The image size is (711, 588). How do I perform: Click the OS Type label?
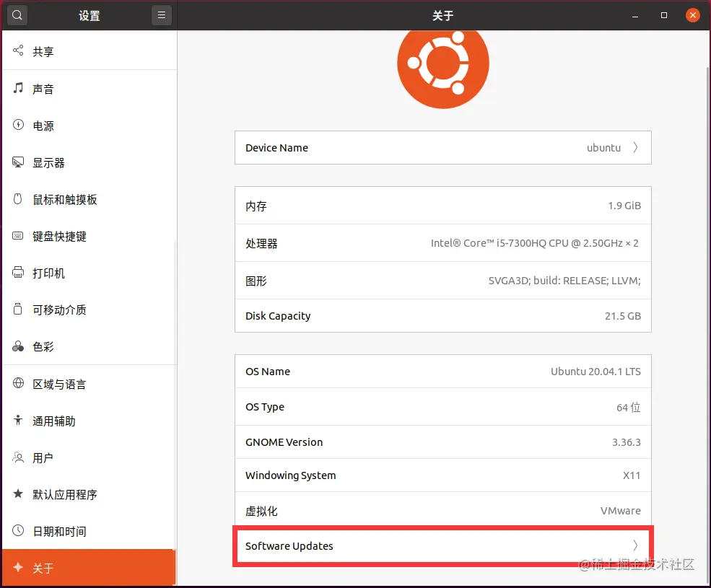pos(265,407)
